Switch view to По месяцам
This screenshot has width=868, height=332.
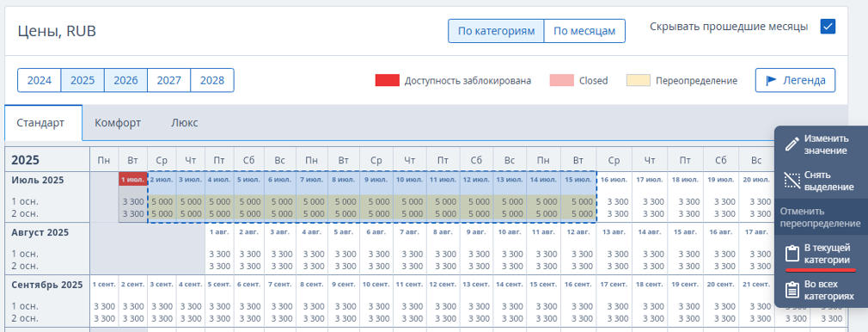(x=584, y=31)
